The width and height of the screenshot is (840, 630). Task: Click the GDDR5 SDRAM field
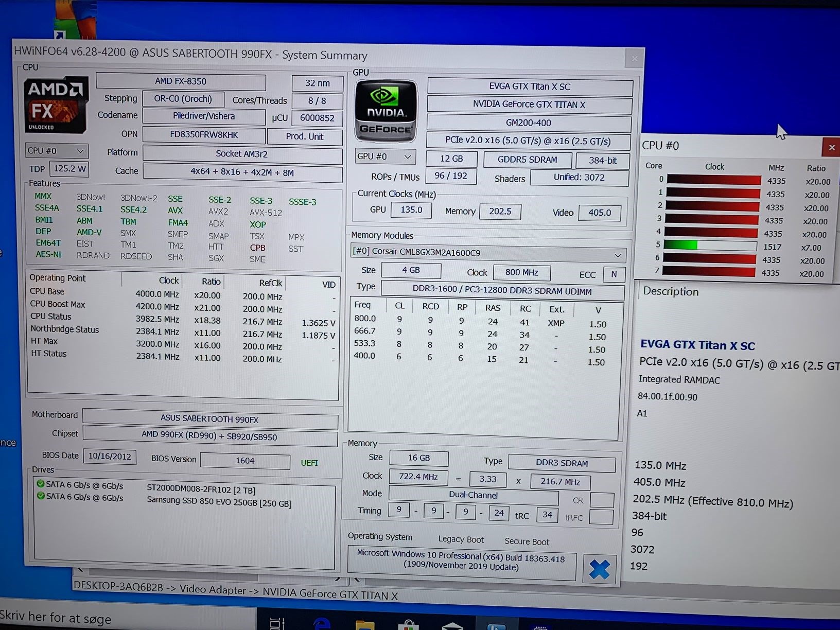(527, 160)
